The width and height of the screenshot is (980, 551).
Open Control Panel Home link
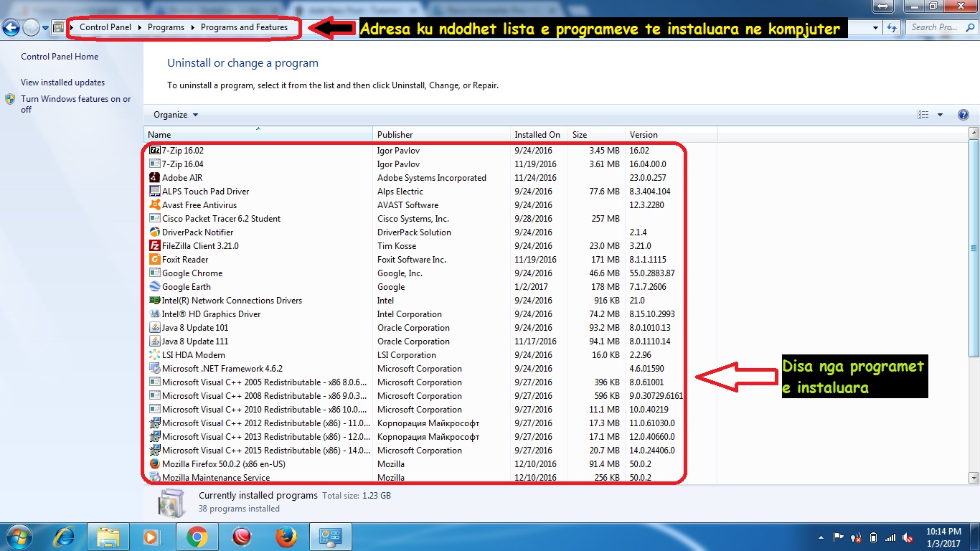point(60,57)
